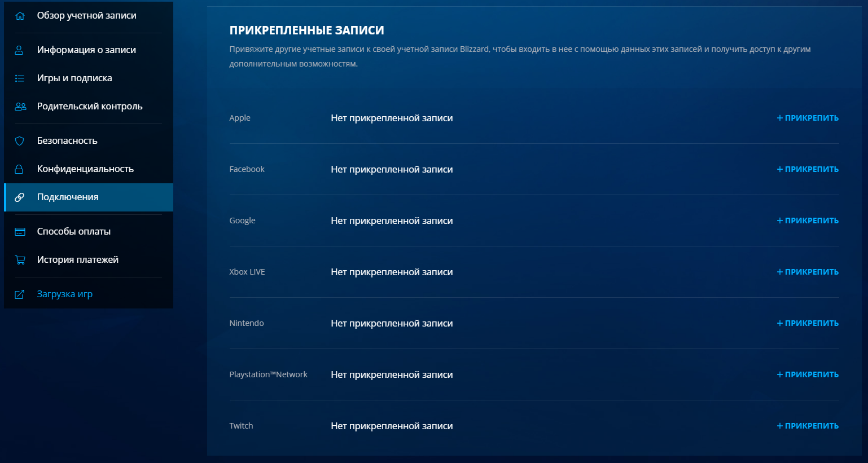Click the Apple service label

pyautogui.click(x=240, y=118)
